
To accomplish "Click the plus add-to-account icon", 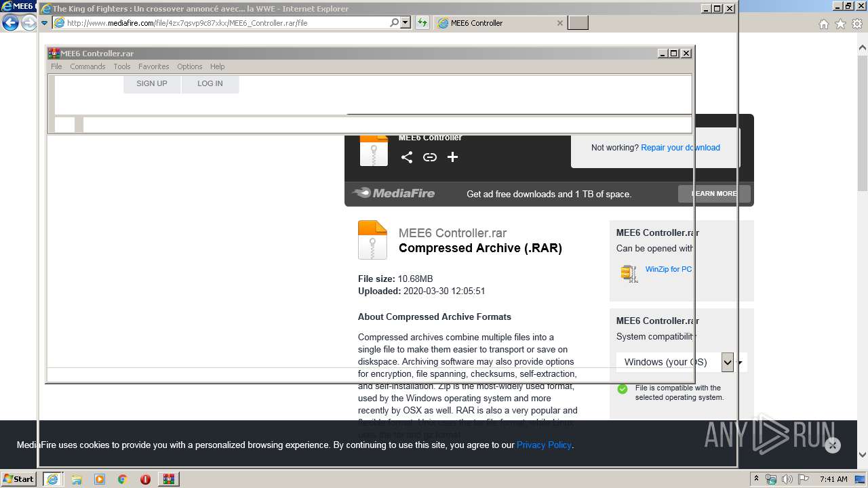I will (453, 157).
